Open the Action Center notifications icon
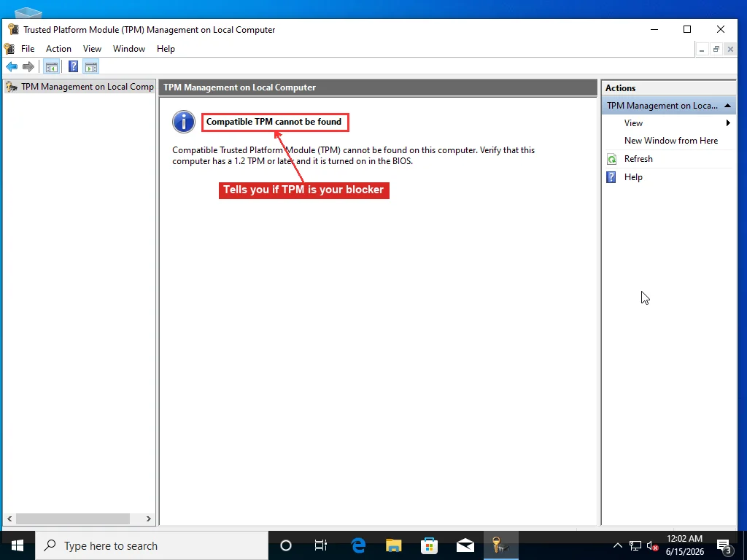Screen dimensions: 747x560 [724, 545]
